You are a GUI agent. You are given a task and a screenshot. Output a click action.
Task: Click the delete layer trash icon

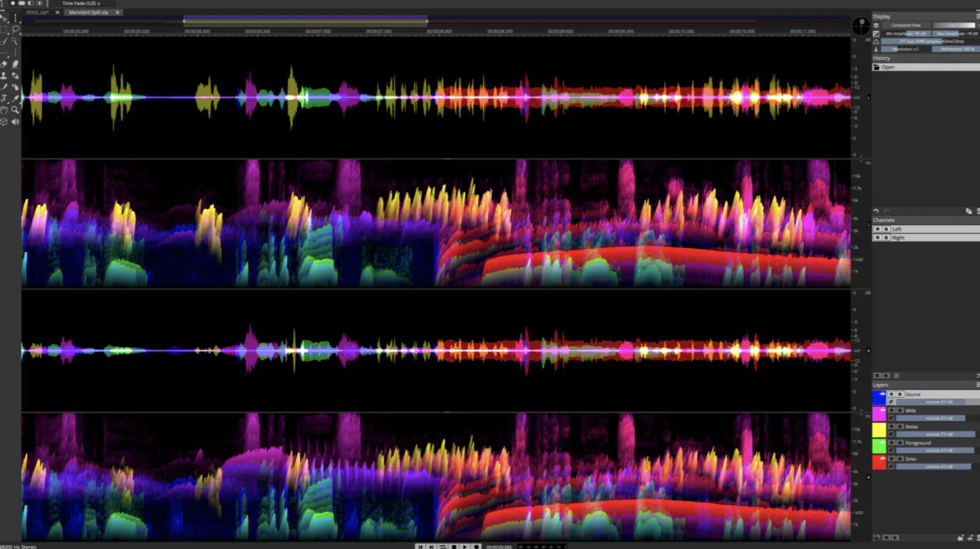click(978, 538)
